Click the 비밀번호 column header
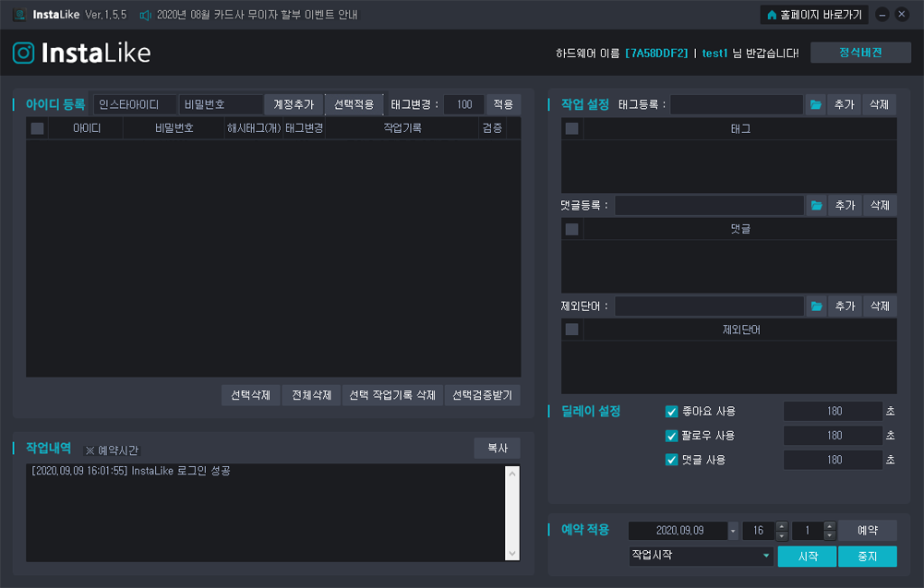924x588 pixels. 174,128
